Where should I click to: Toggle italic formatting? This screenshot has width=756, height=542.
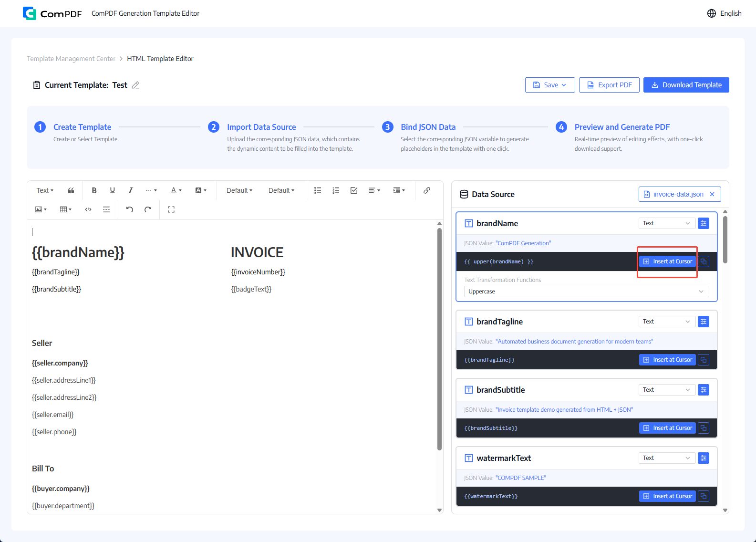[x=130, y=190]
